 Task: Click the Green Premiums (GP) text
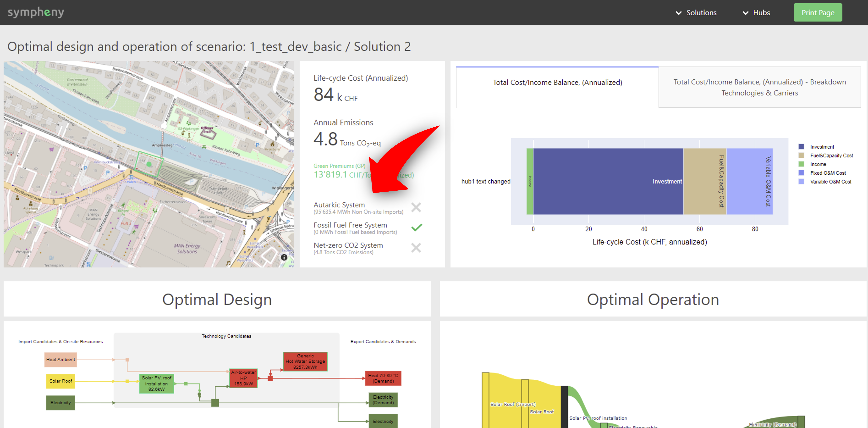click(339, 166)
